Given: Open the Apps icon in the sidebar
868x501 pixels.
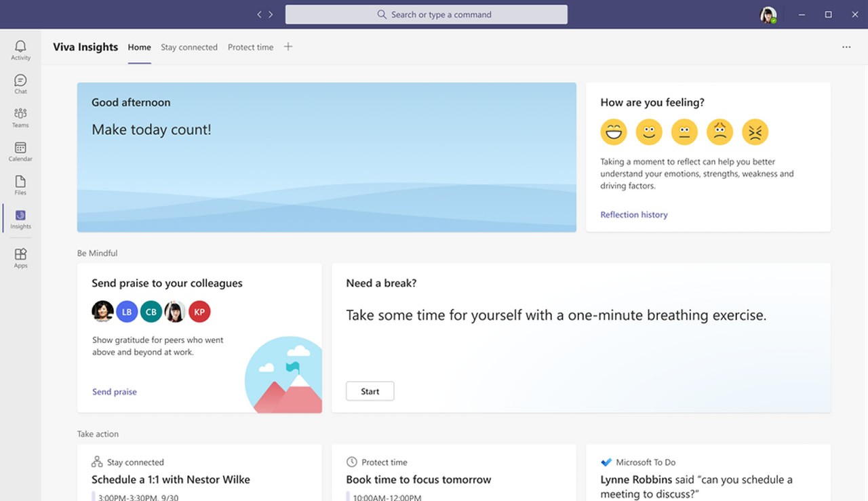Looking at the screenshot, I should pos(20,256).
